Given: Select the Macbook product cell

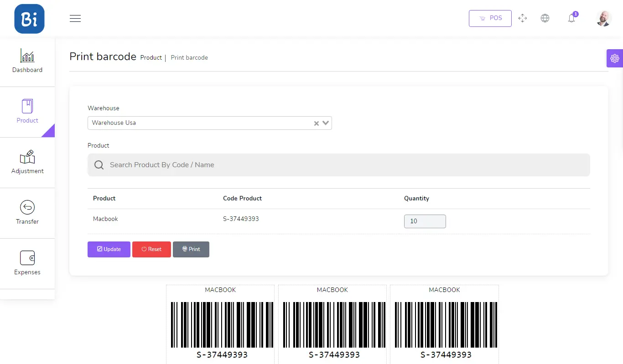Looking at the screenshot, I should point(105,219).
